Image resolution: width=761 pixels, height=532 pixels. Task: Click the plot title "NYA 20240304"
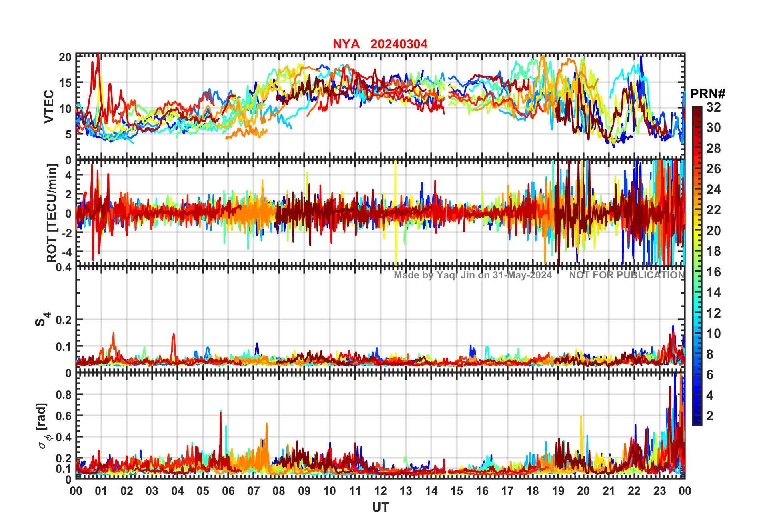point(380,44)
